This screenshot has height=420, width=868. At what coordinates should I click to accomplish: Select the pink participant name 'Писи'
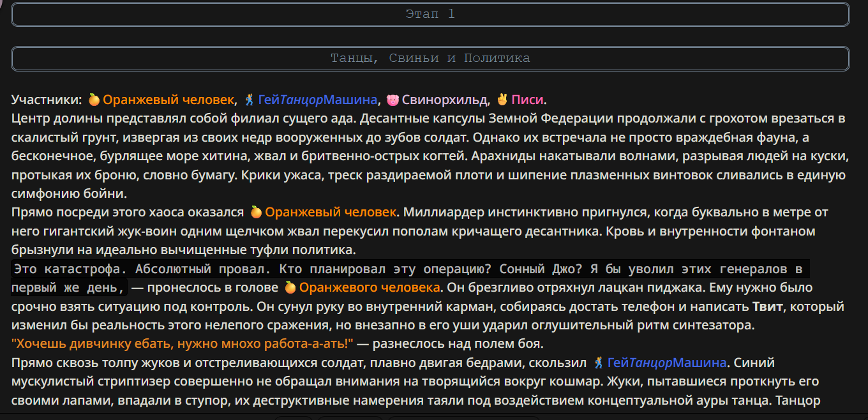coord(528,100)
